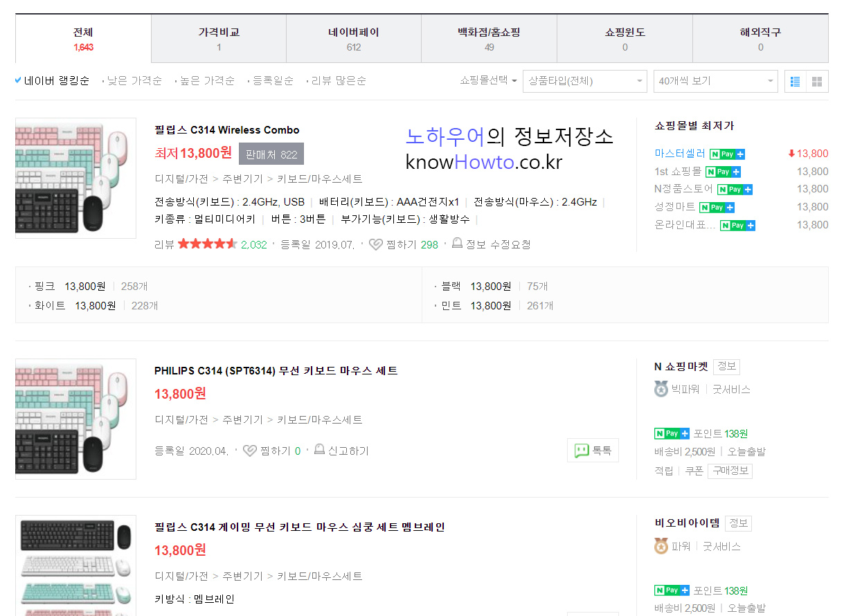
Task: Open the 전체 1,643 tab
Action: point(83,39)
